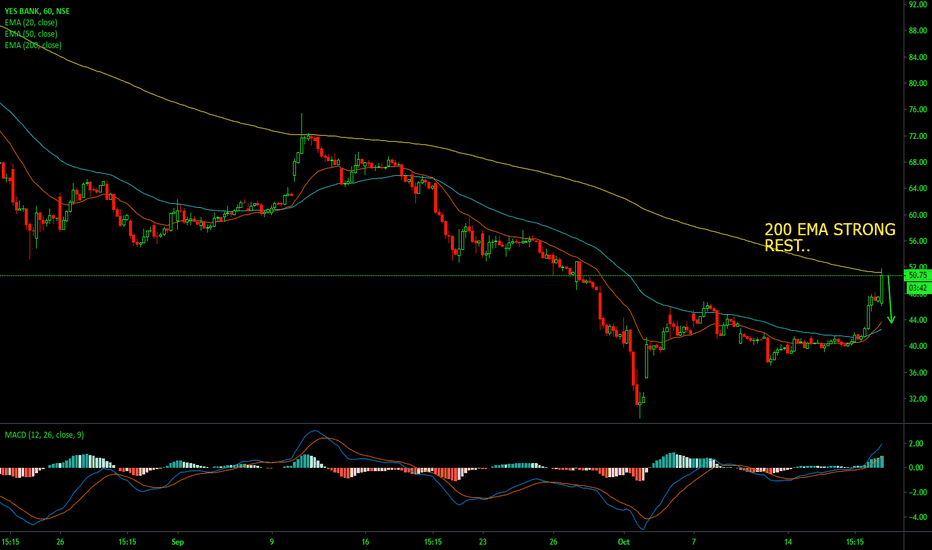932x550 pixels.
Task: Click the Sep label on time axis
Action: [178, 542]
